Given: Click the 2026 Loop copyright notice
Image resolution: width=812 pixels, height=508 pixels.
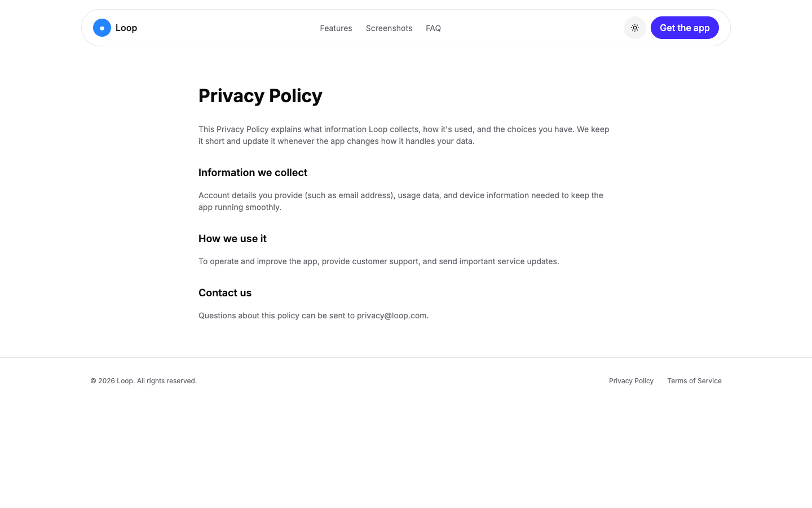Looking at the screenshot, I should 144,381.
